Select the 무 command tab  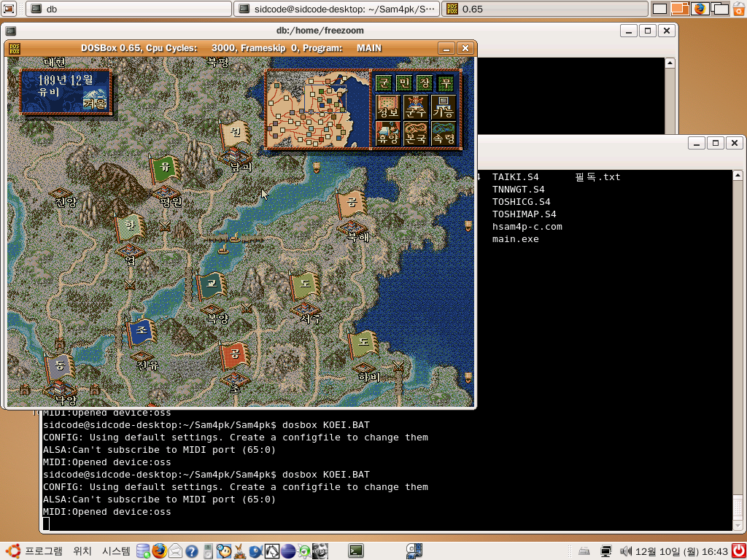(x=445, y=82)
